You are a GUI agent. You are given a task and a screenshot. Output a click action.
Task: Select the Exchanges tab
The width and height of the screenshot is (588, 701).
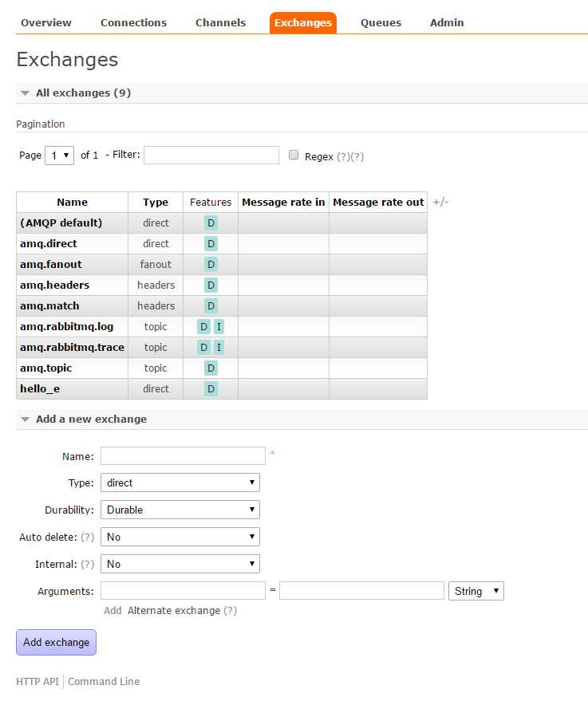(x=302, y=23)
